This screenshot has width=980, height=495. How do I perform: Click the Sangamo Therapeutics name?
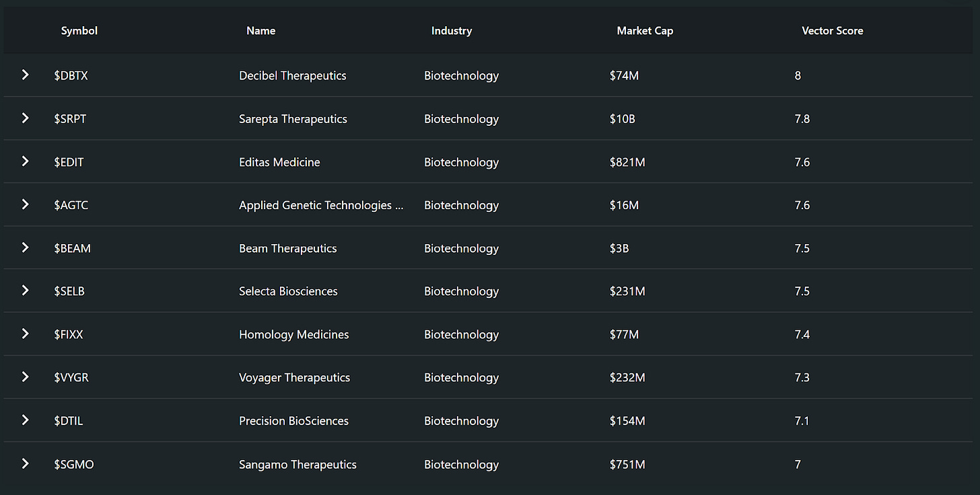click(x=297, y=464)
